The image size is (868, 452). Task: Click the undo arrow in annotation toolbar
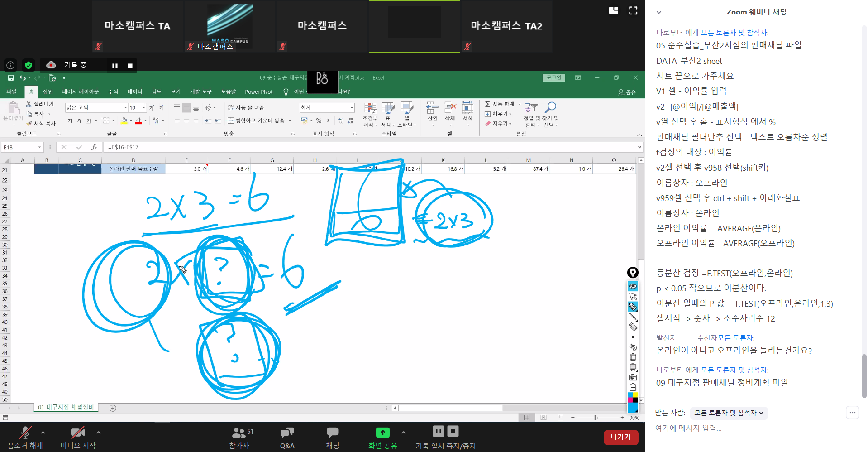tap(633, 347)
